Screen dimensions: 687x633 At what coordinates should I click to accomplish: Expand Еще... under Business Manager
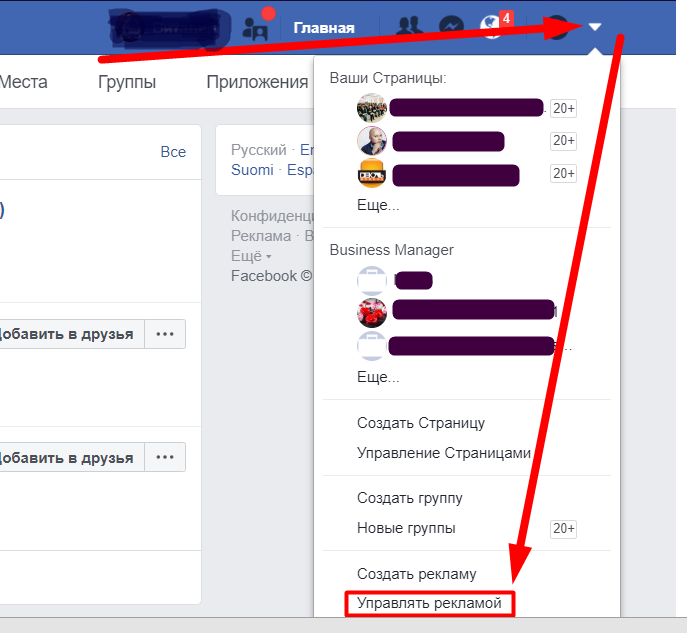click(x=378, y=377)
